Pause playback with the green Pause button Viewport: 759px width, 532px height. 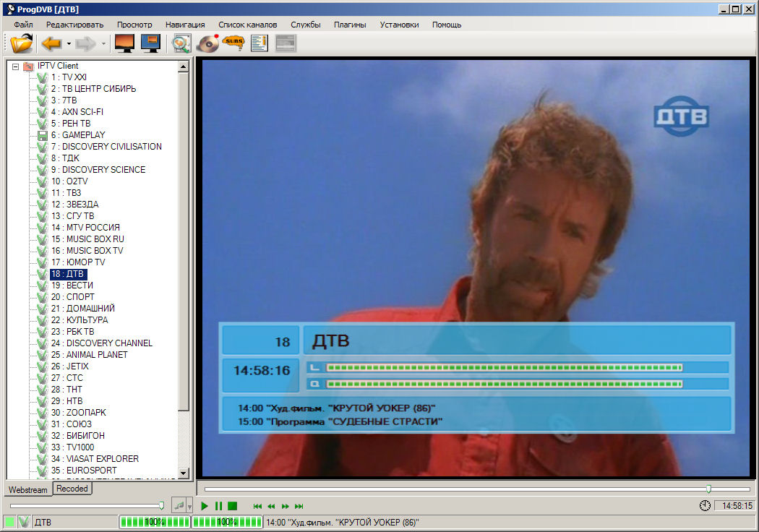tap(218, 506)
